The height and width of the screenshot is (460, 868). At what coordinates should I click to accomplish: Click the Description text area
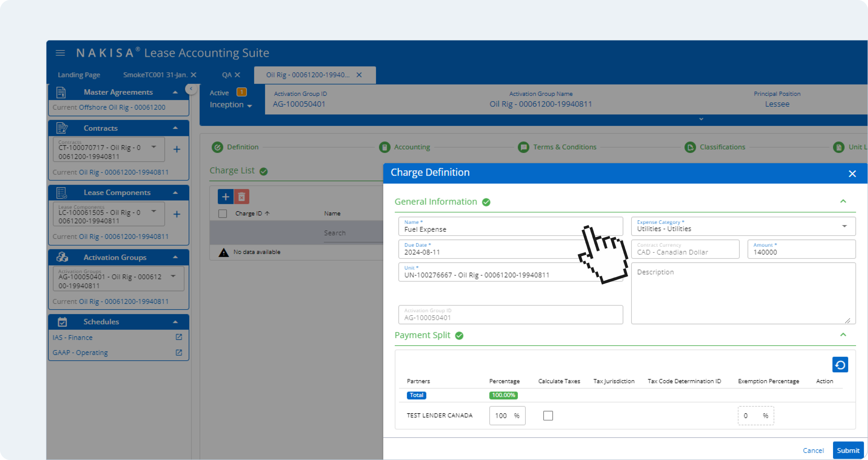click(x=743, y=293)
